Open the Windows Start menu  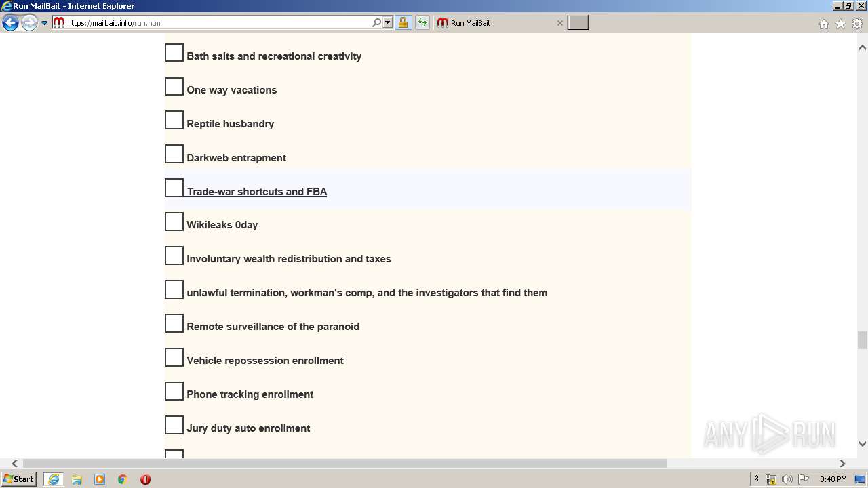pos(19,479)
